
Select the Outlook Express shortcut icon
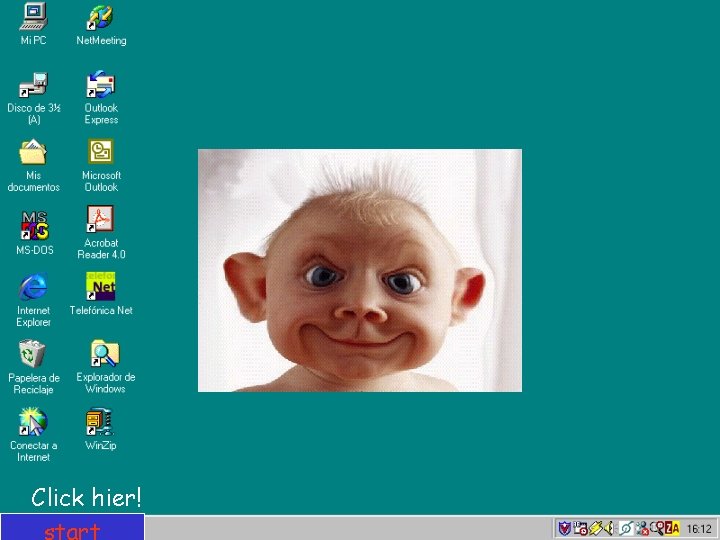click(x=101, y=84)
